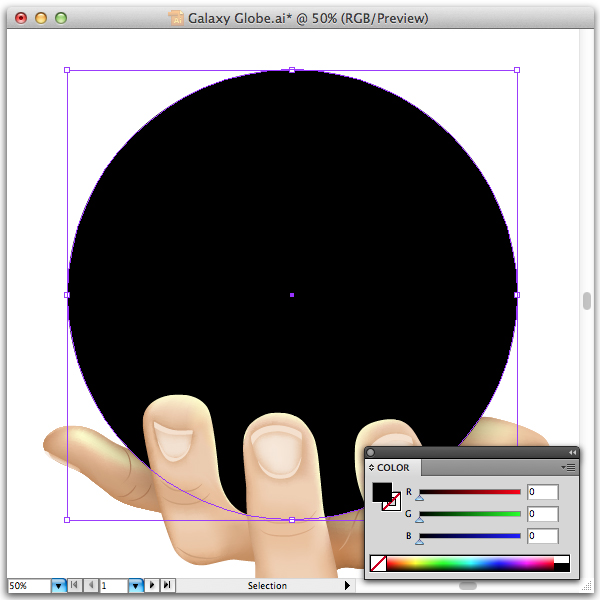This screenshot has height=600, width=600.
Task: Click the black circle's center point
Action: (292, 295)
